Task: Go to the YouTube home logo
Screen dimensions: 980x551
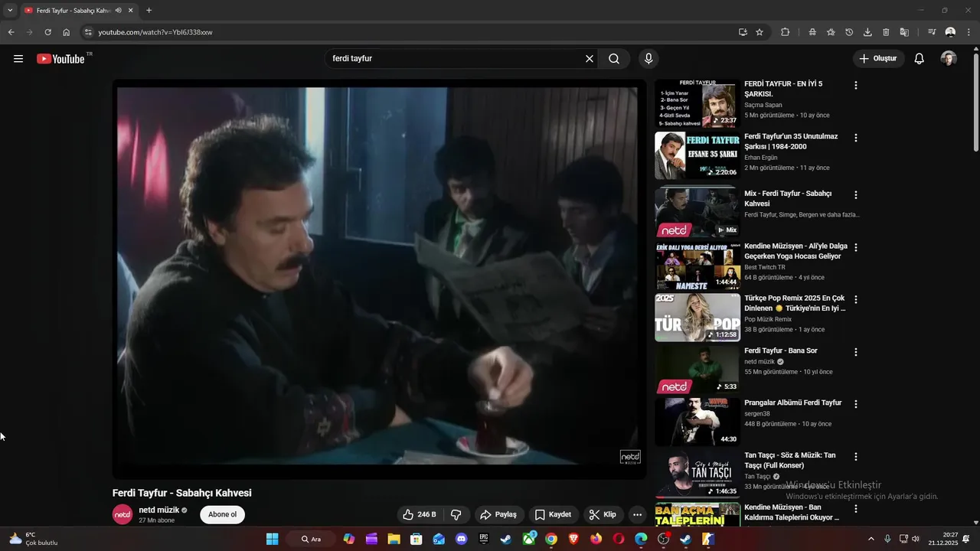Action: [x=60, y=59]
